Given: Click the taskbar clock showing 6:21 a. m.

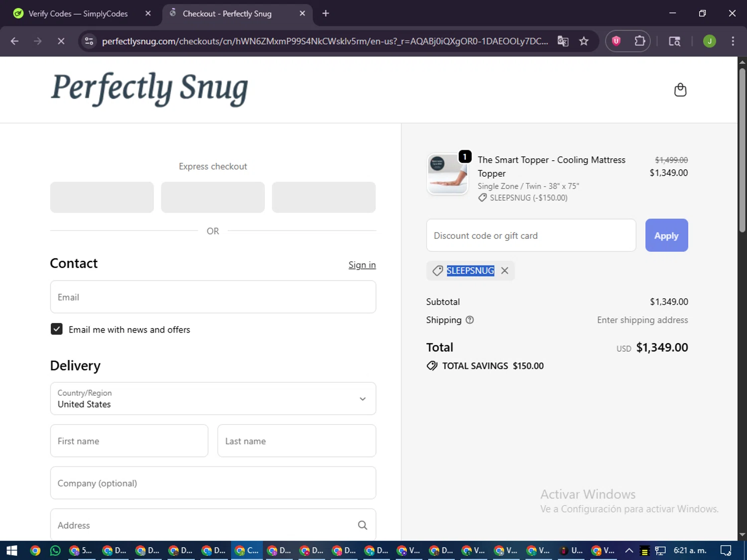Looking at the screenshot, I should [690, 551].
